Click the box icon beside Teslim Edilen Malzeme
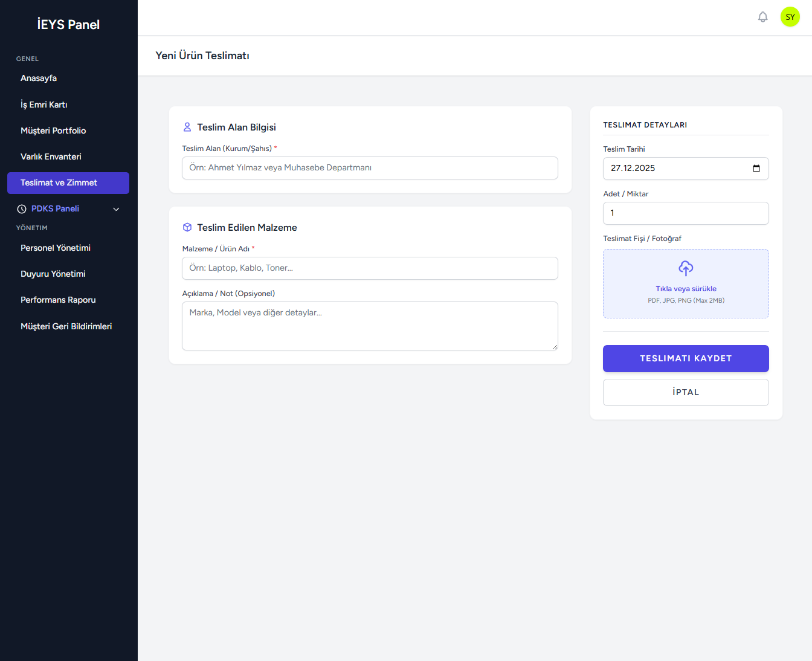The image size is (812, 661). pyautogui.click(x=187, y=228)
